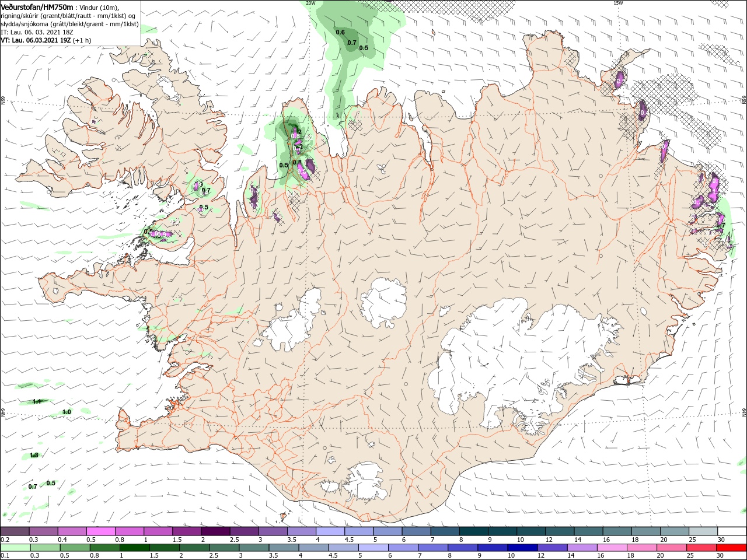This screenshot has width=747, height=560.
Task: Click the bright pink 0.5 swatch, upper legend row
Action: point(100,531)
